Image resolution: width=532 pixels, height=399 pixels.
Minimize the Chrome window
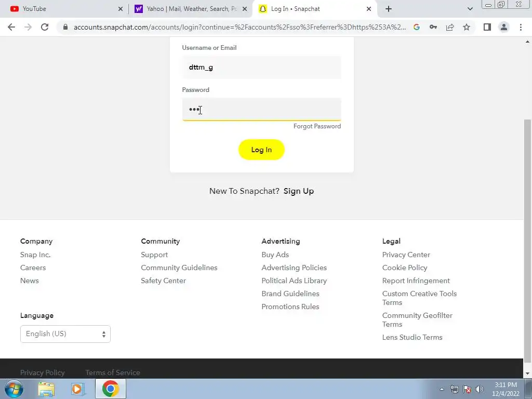click(488, 5)
